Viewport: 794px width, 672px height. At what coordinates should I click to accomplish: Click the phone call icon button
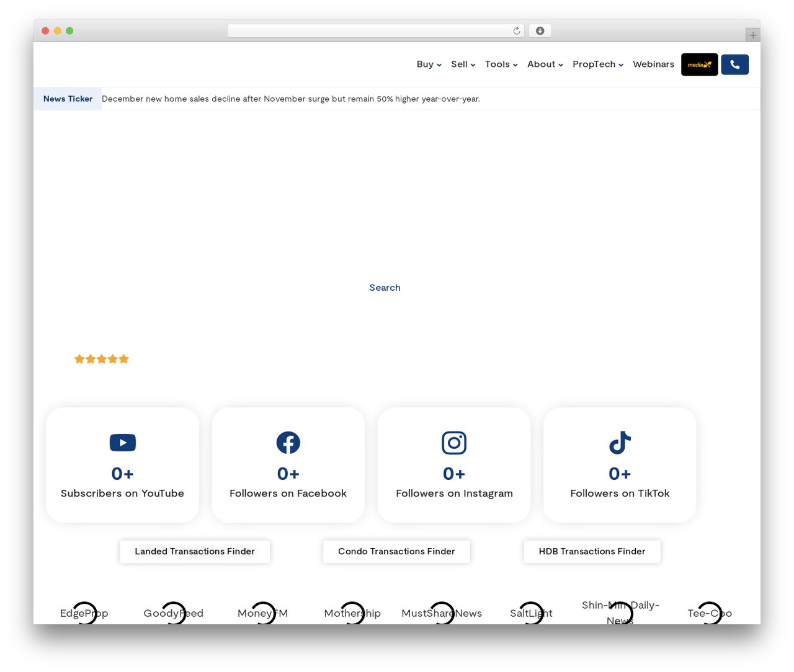[735, 64]
